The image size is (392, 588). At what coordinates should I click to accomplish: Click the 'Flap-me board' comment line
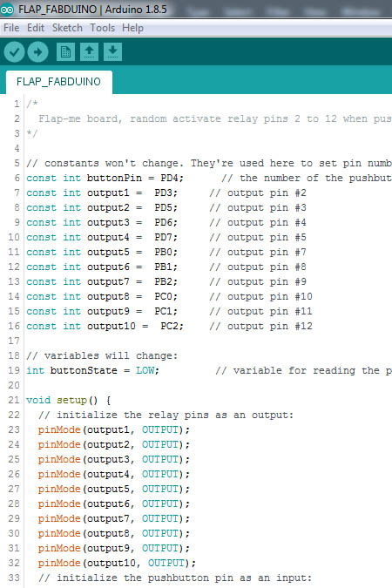215,118
